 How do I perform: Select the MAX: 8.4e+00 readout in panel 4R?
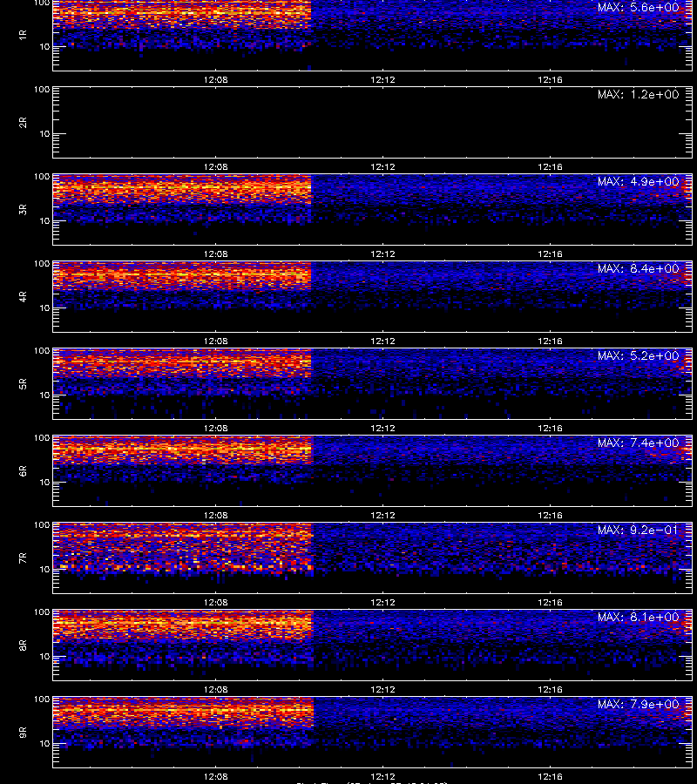click(x=638, y=268)
